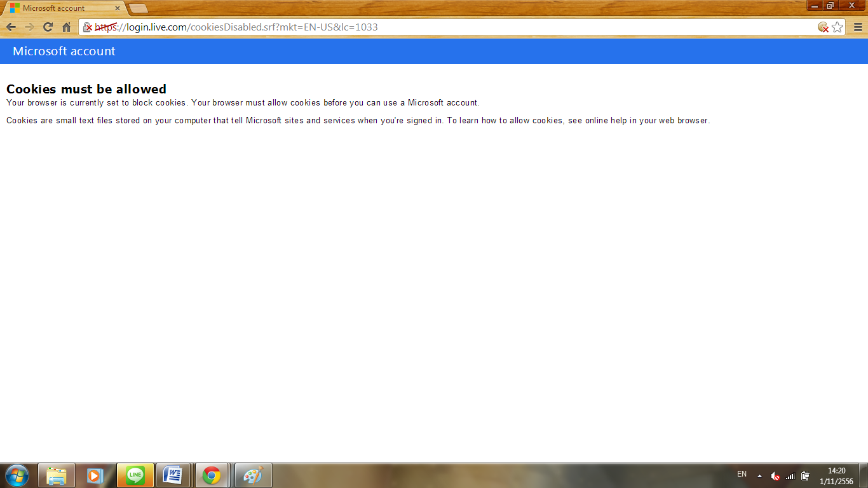Open the Chrome customize menu
The image size is (868, 488).
click(858, 27)
